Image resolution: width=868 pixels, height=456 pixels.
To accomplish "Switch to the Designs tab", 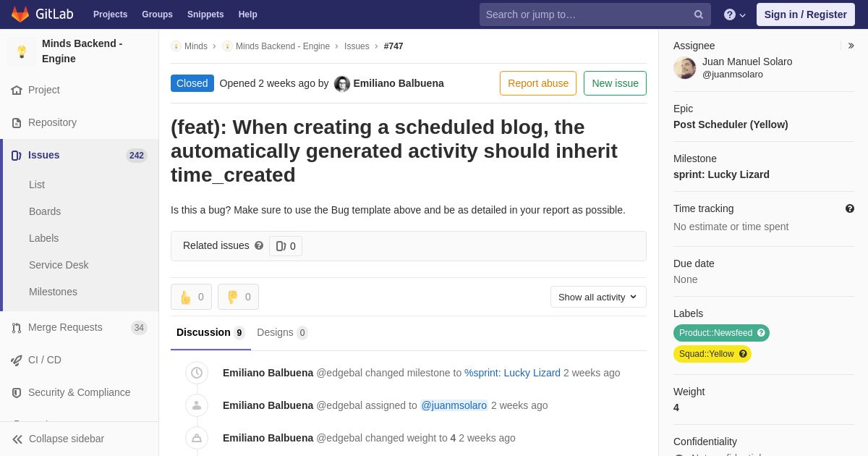I will [282, 332].
